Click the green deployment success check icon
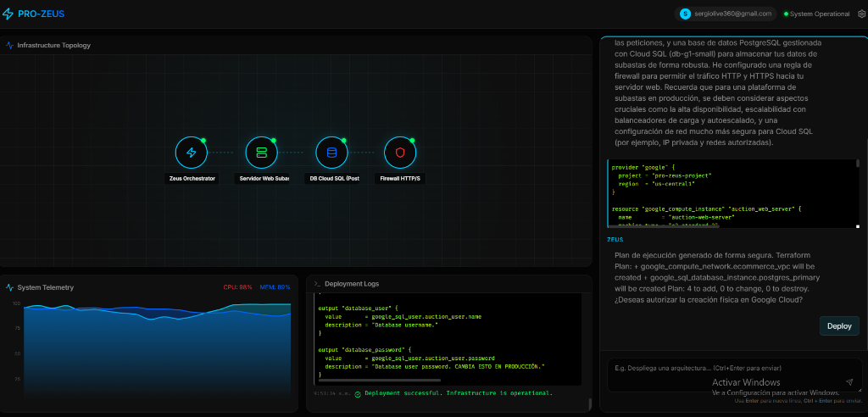Screen dimensions: 868x417 (x=358, y=394)
